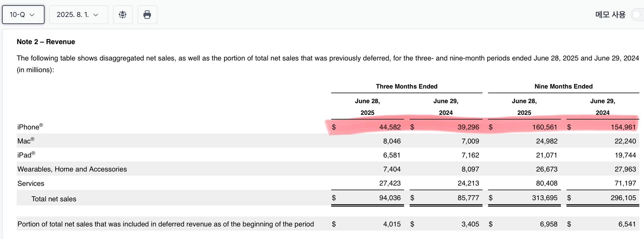Screen dimensions: 644x239
Task: Click the globe translate icon
Action: [x=123, y=15]
